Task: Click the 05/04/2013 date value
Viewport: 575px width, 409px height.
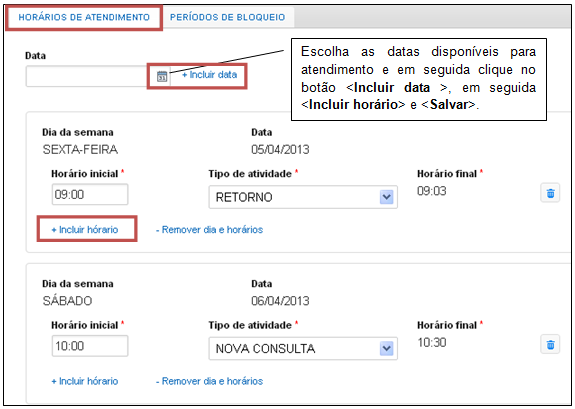Action: point(280,150)
